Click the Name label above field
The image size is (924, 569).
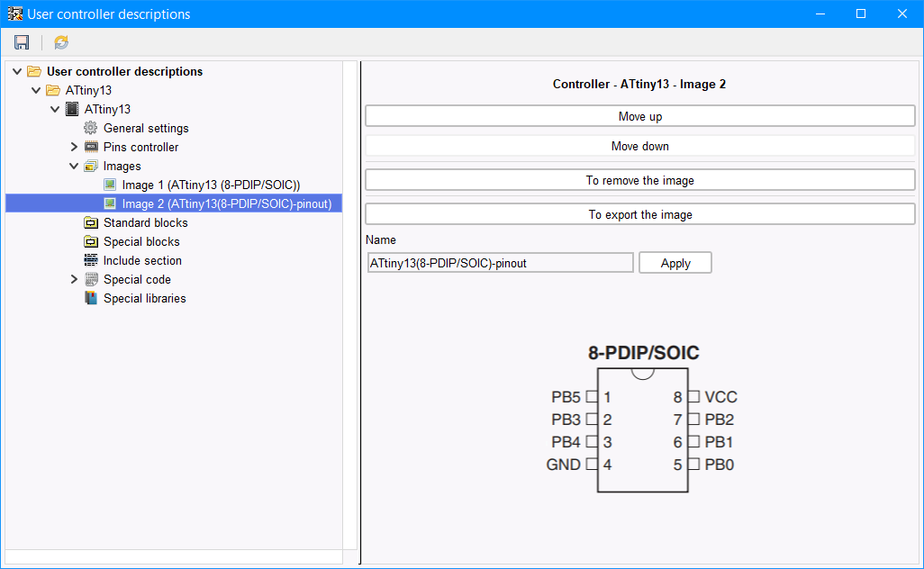tap(381, 239)
